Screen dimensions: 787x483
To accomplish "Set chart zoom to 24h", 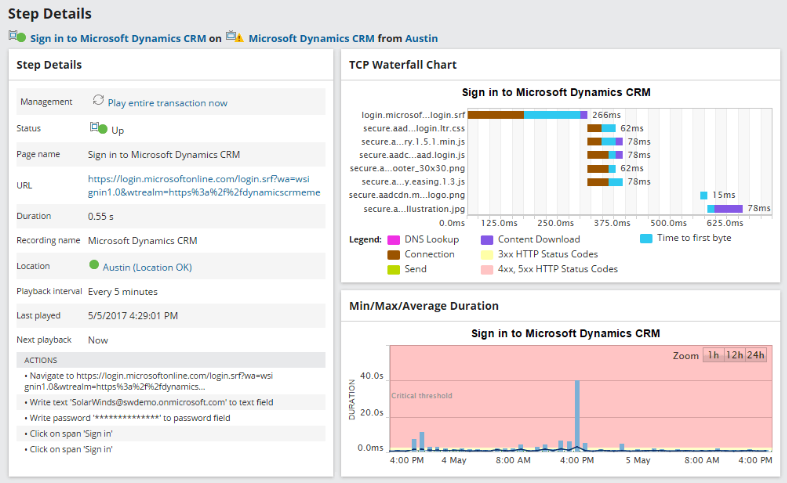I will click(756, 355).
